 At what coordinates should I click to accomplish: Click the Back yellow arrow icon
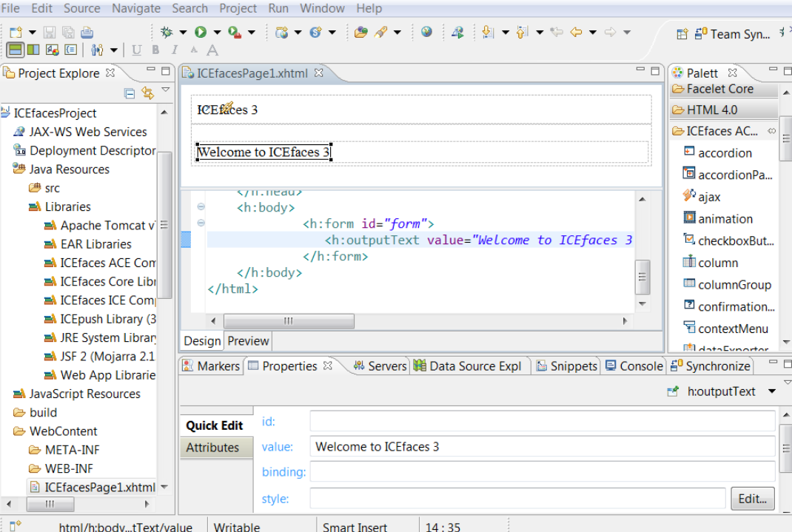pos(576,33)
